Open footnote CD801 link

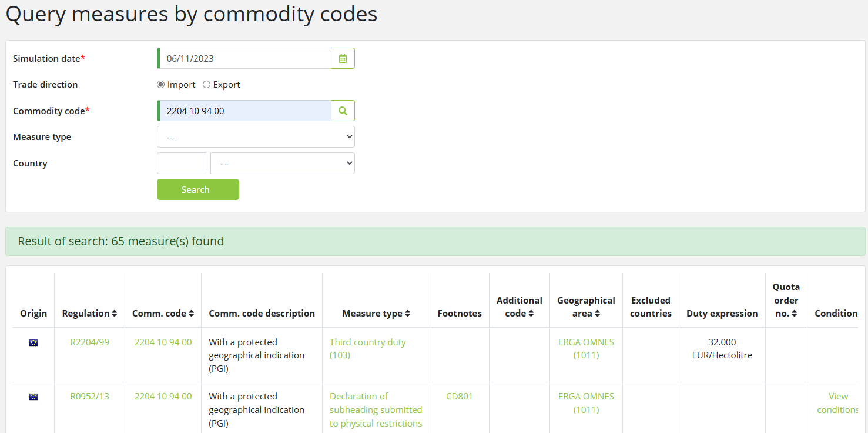click(x=459, y=397)
